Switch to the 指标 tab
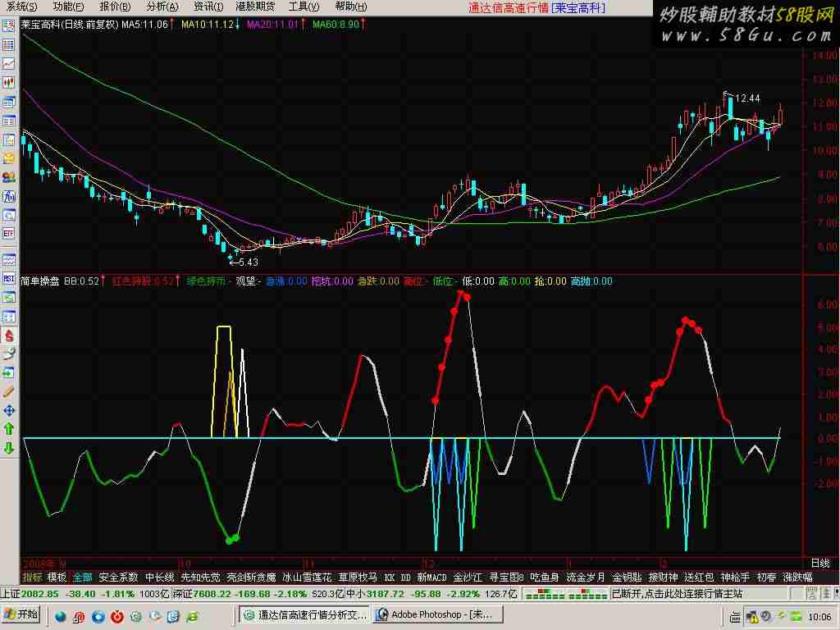Viewport: 840px width, 630px height. tap(32, 577)
